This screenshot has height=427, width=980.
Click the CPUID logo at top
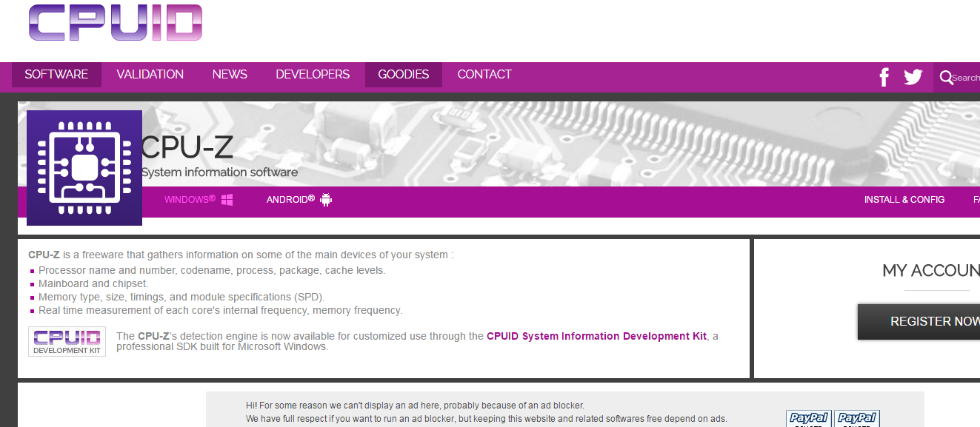coord(115,21)
